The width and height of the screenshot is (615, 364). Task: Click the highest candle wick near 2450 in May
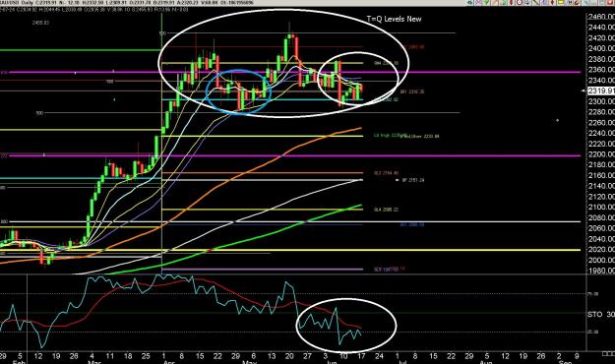[289, 29]
